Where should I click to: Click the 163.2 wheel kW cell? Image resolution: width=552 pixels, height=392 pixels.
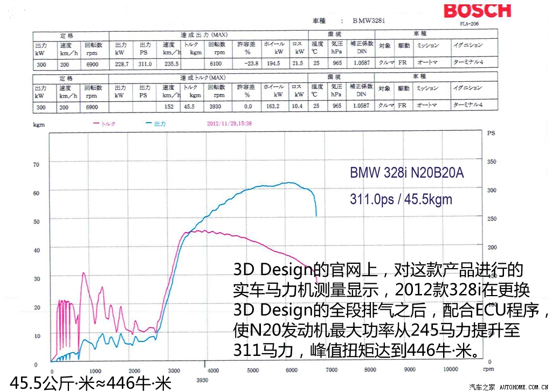click(273, 106)
